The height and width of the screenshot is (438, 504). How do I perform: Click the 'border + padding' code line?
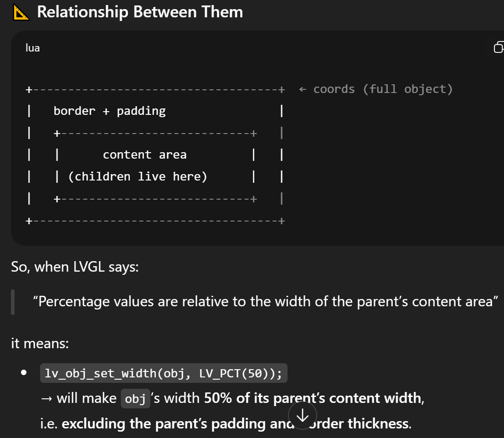pos(109,111)
